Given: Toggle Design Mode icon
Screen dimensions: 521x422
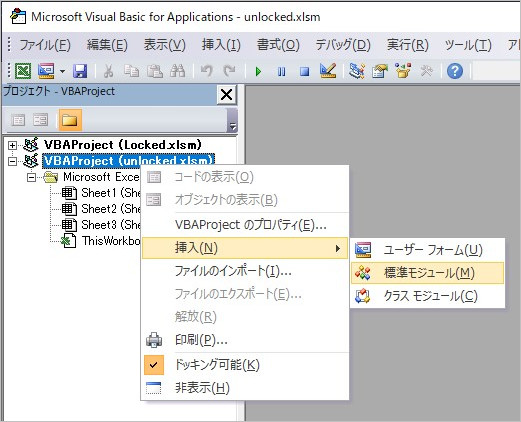Looking at the screenshot, I should [x=328, y=71].
